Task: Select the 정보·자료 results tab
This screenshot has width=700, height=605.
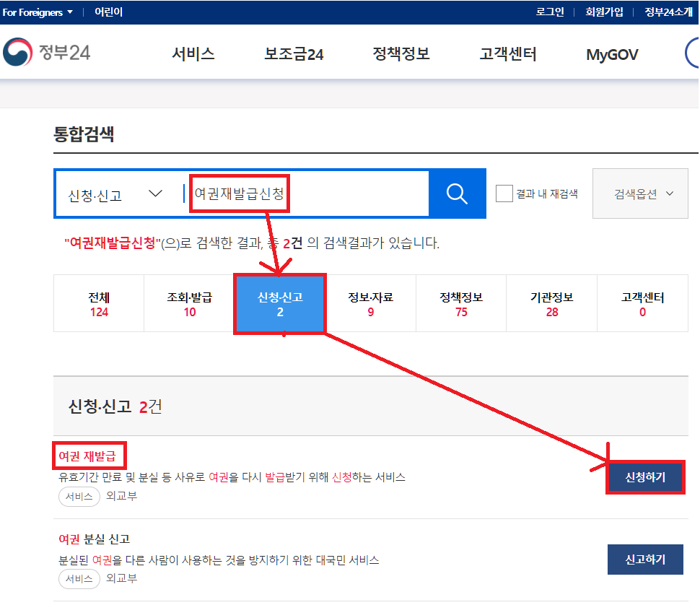Action: pos(370,303)
